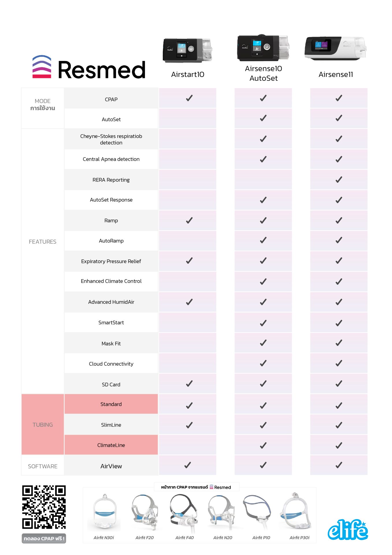The width and height of the screenshot is (392, 555).
Task: Click the AirView software label
Action: coord(111,466)
